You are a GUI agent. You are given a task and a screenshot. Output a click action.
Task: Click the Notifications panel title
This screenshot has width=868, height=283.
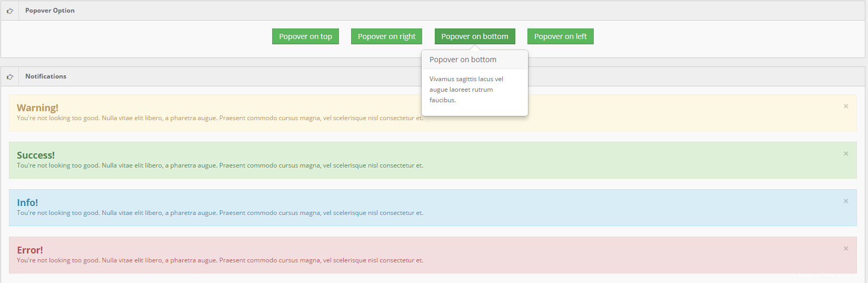pyautogui.click(x=46, y=76)
